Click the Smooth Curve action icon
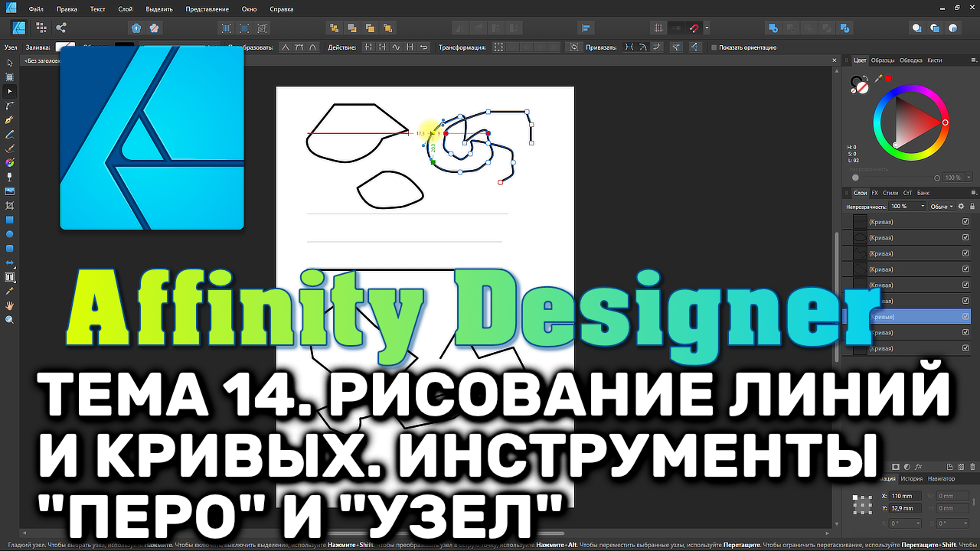This screenshot has width=980, height=551. point(396,47)
